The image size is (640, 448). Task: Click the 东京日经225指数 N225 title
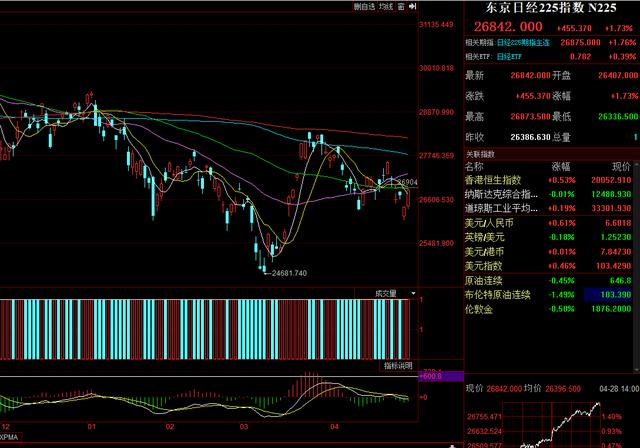[551, 7]
